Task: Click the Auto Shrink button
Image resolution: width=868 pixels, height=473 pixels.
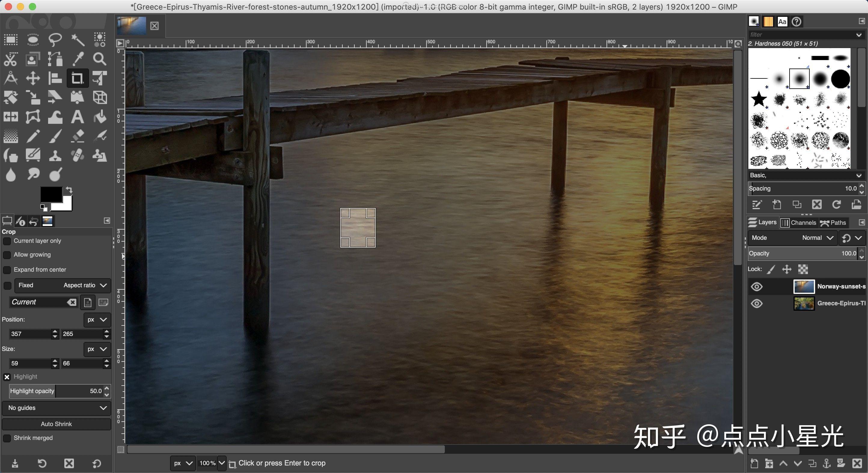Action: (56, 424)
